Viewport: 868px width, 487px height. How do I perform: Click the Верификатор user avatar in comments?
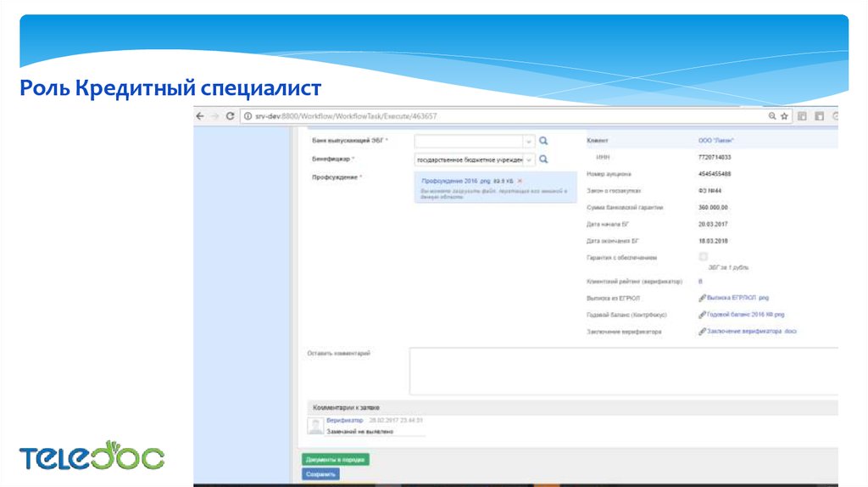click(x=315, y=424)
